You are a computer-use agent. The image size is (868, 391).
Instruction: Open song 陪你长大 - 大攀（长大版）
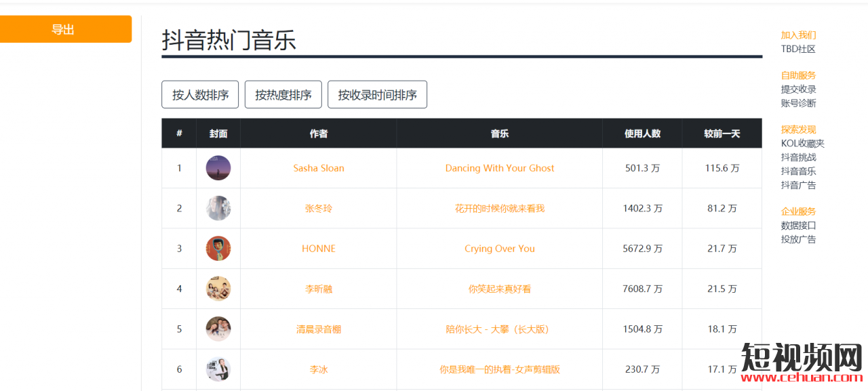point(500,329)
